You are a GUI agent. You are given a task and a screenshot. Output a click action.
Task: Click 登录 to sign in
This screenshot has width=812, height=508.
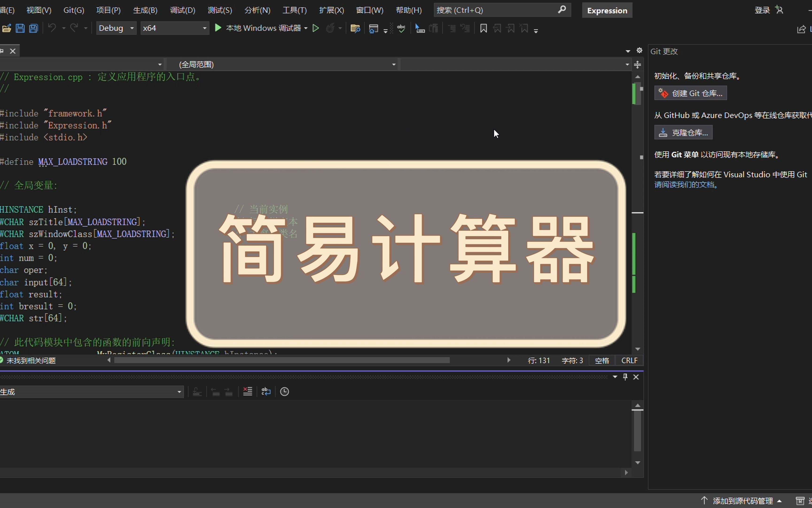pyautogui.click(x=762, y=10)
